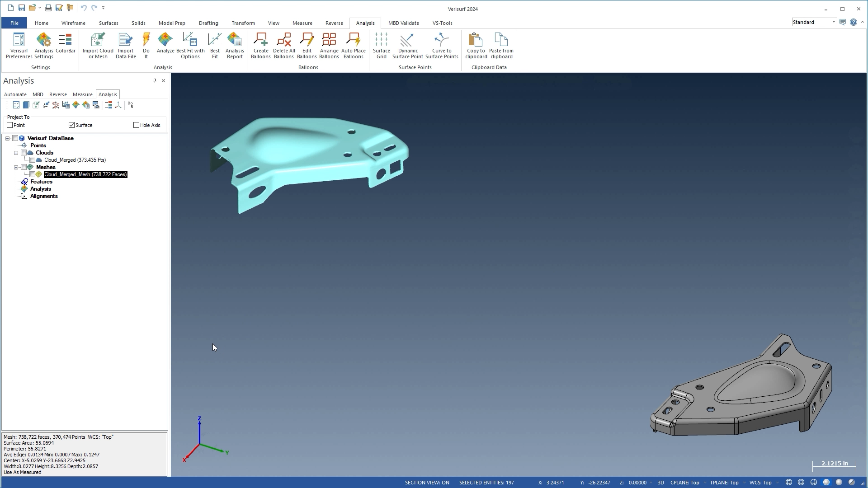Image resolution: width=868 pixels, height=488 pixels.
Task: Open Verisurf Preferences in the ribbon
Action: click(19, 46)
